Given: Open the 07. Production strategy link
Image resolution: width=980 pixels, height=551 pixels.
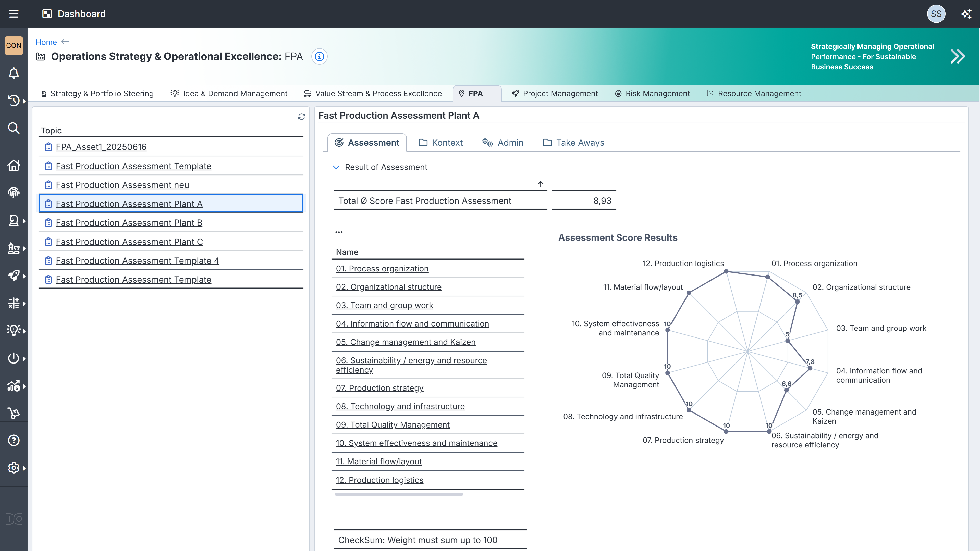Looking at the screenshot, I should click(379, 388).
